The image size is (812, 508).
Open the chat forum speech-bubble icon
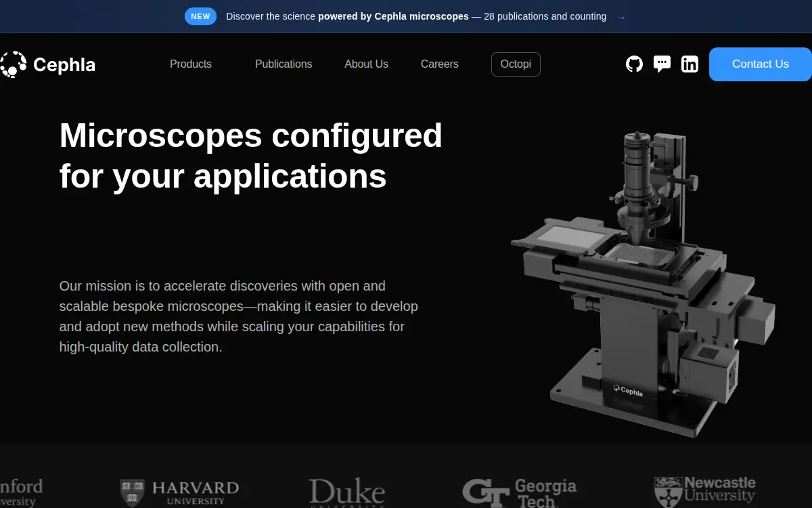pyautogui.click(x=662, y=64)
